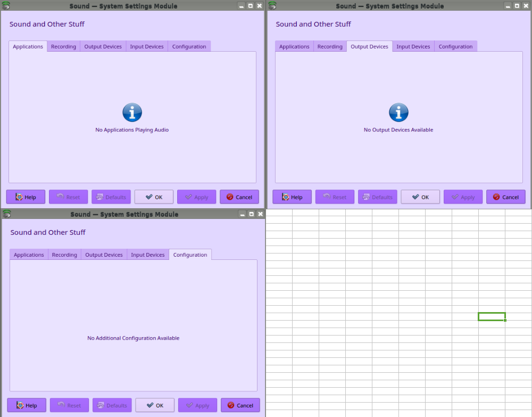Click the info icon above 'No Output Devices Available'
The height and width of the screenshot is (417, 532).
pos(398,112)
